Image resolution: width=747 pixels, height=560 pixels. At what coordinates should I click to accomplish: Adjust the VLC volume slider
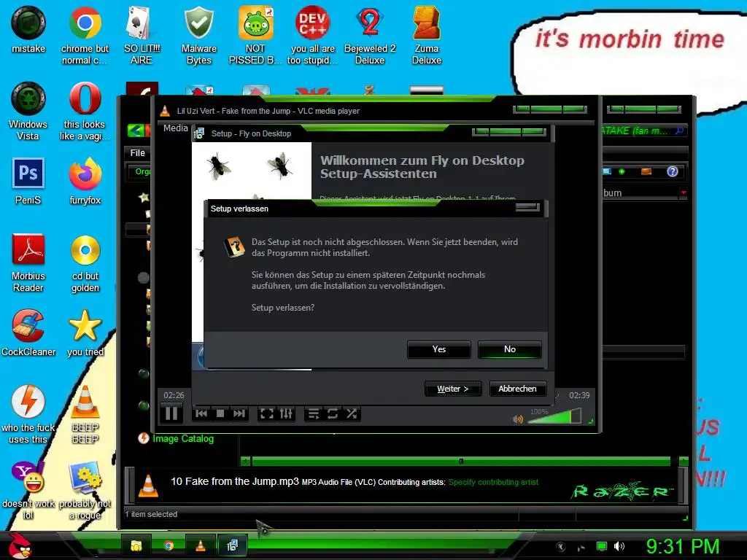tap(554, 416)
